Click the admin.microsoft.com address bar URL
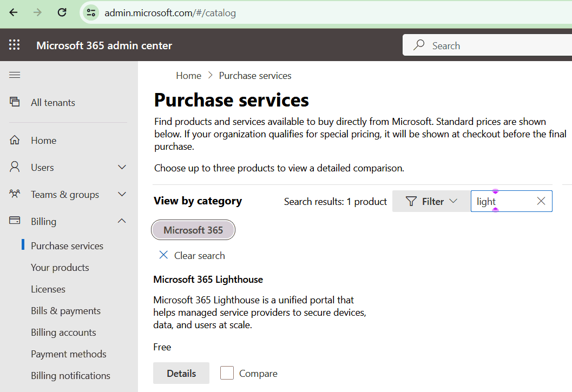The height and width of the screenshot is (392, 572). tap(170, 13)
